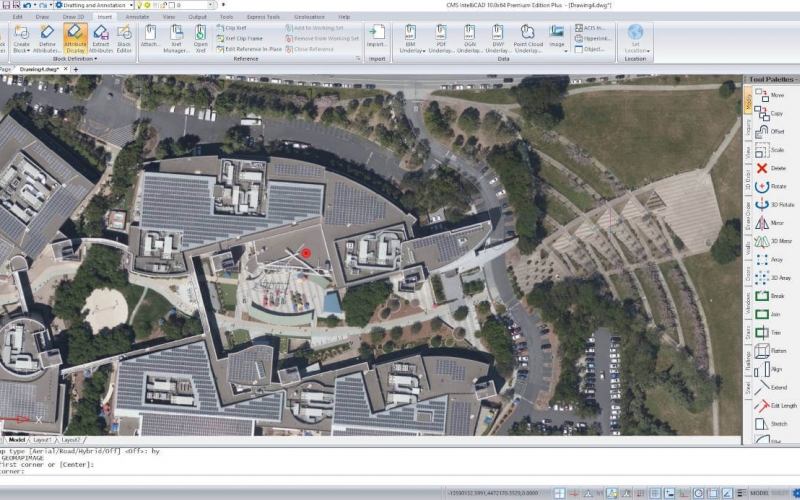Image resolution: width=800 pixels, height=500 pixels.
Task: Select the Point Cloud Underlay icon
Action: point(528,38)
